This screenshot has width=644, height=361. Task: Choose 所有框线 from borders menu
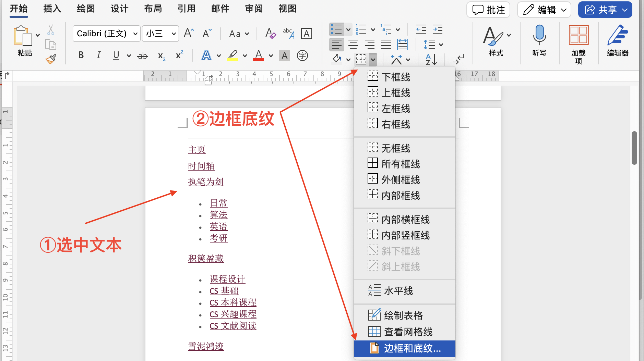pyautogui.click(x=405, y=164)
